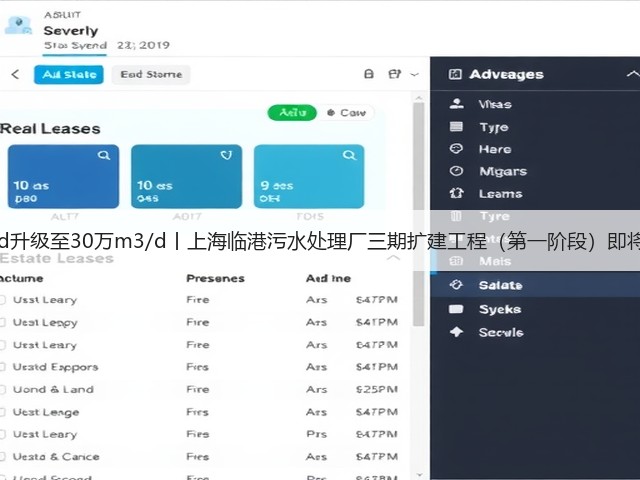The image size is (640, 480).
Task: Click the Syeks card icon
Action: (x=456, y=309)
